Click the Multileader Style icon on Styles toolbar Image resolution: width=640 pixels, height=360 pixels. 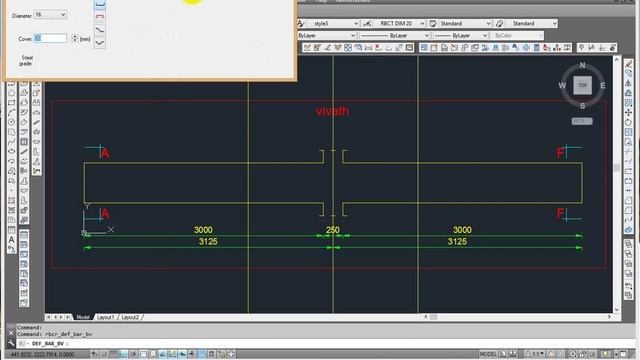click(499, 24)
